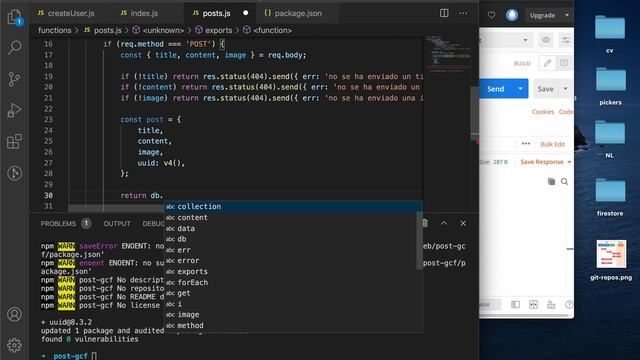Close the bottom panel
640x360 pixels.
463,223
